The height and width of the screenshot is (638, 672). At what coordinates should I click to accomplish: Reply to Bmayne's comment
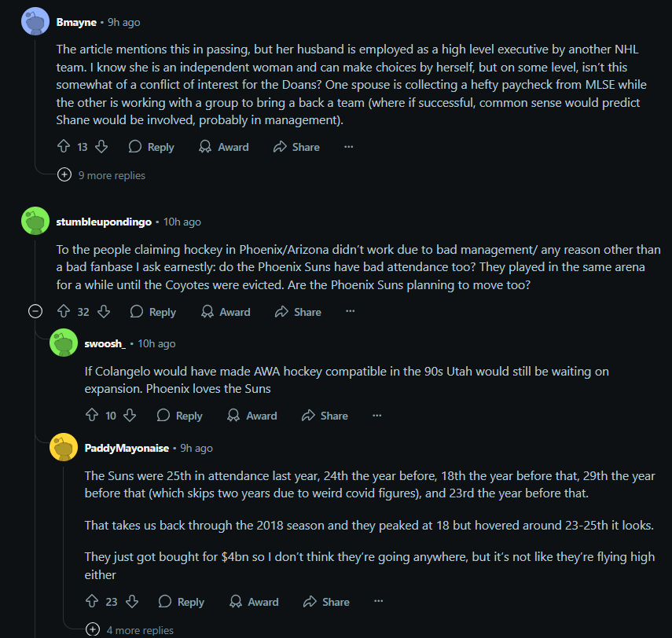pyautogui.click(x=151, y=147)
